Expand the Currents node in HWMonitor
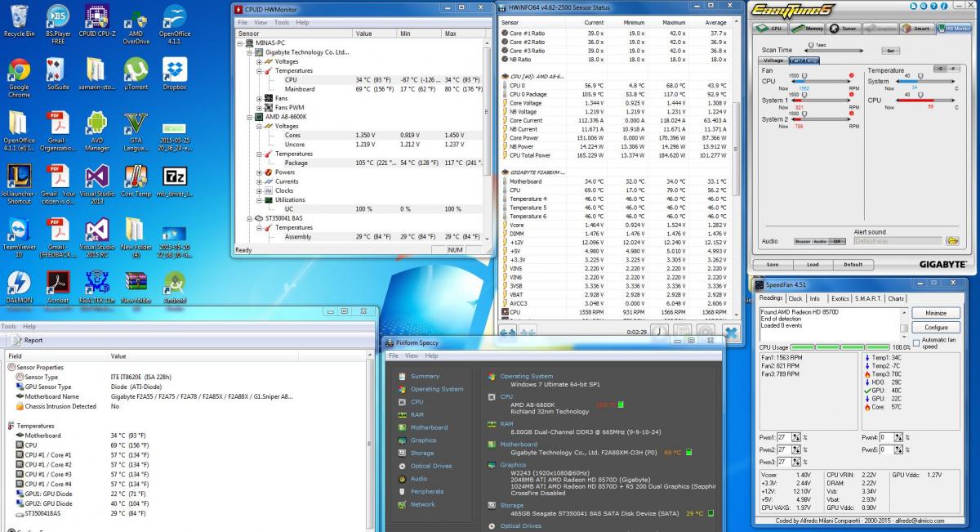Screen dimensions: 980x532 point(260,181)
